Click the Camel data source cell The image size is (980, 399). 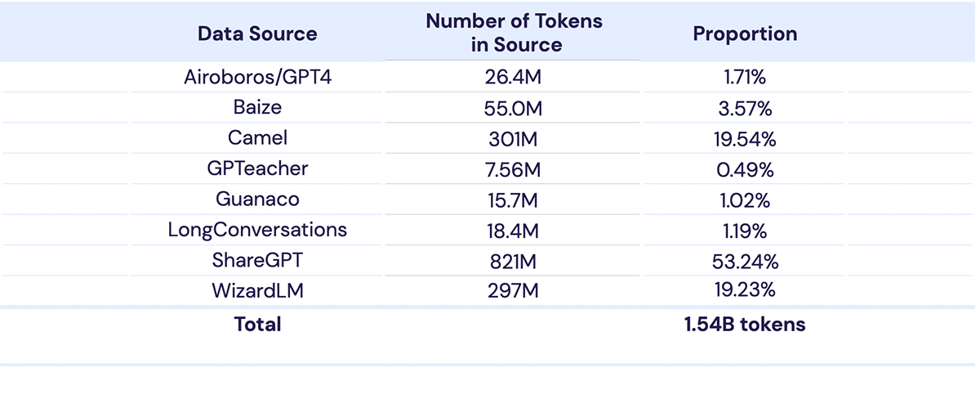pyautogui.click(x=257, y=139)
